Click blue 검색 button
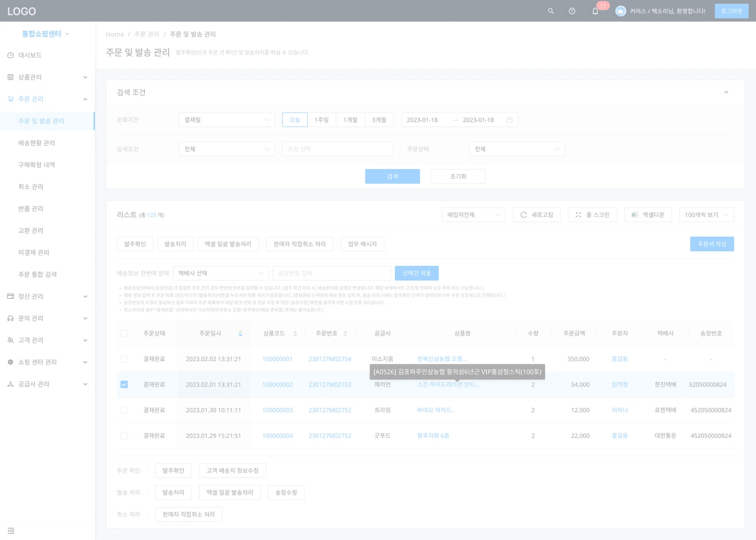The image size is (756, 540). pos(392,177)
